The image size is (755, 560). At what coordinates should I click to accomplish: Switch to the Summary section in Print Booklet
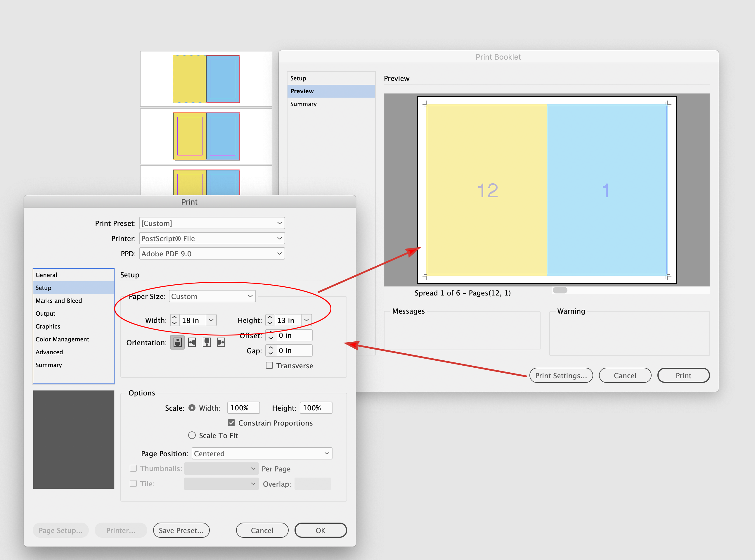tap(303, 104)
